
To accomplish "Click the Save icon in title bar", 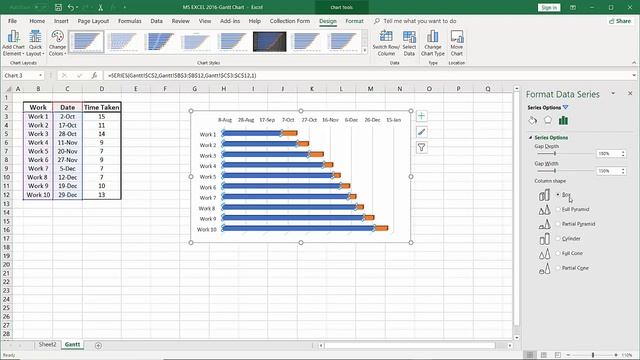I will (x=58, y=7).
